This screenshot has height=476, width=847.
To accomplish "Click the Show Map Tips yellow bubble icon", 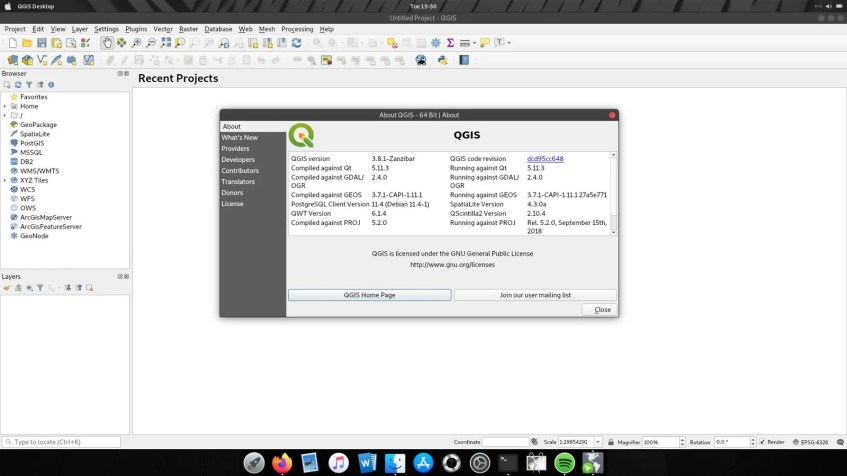I will (x=485, y=43).
